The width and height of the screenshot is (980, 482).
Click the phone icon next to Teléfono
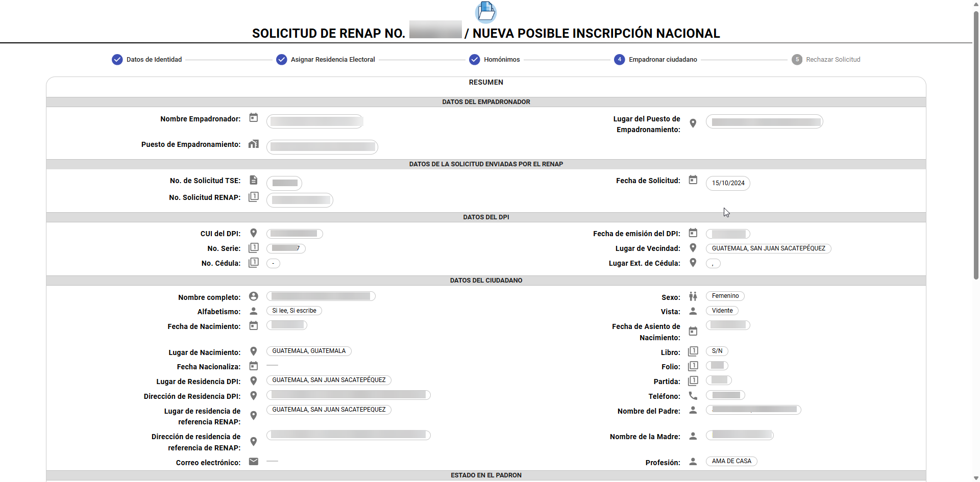[693, 396]
